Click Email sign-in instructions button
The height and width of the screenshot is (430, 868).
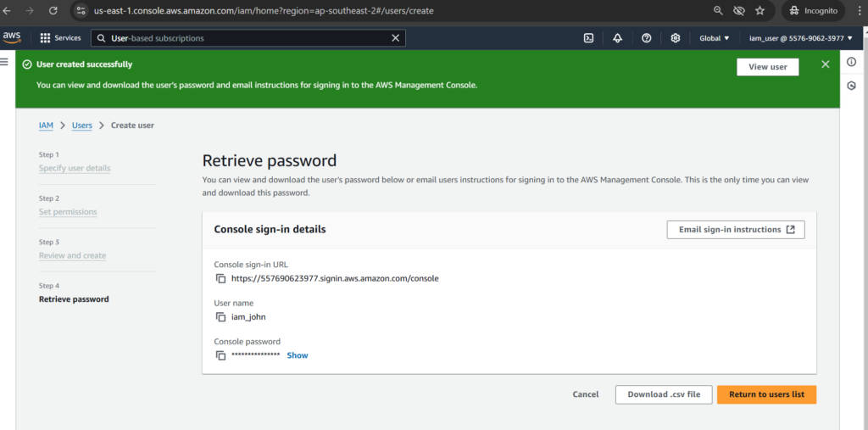[735, 229]
